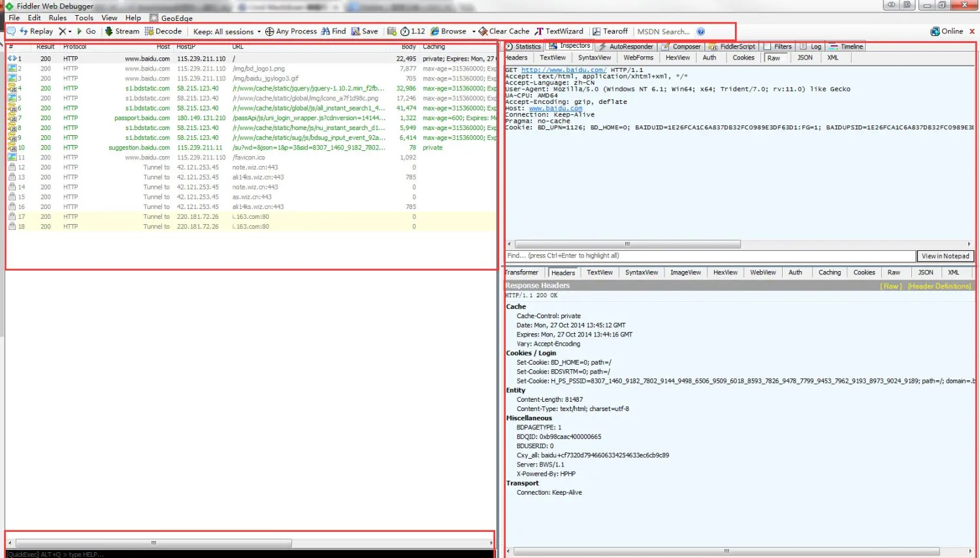Open the Tools menu

(x=84, y=18)
